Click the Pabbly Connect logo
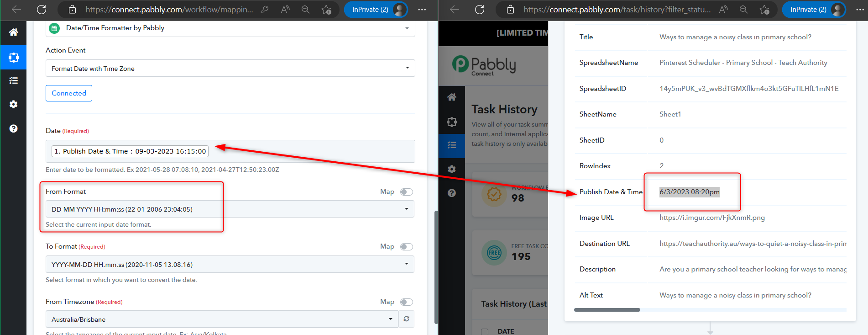This screenshot has height=335, width=868. coord(484,65)
